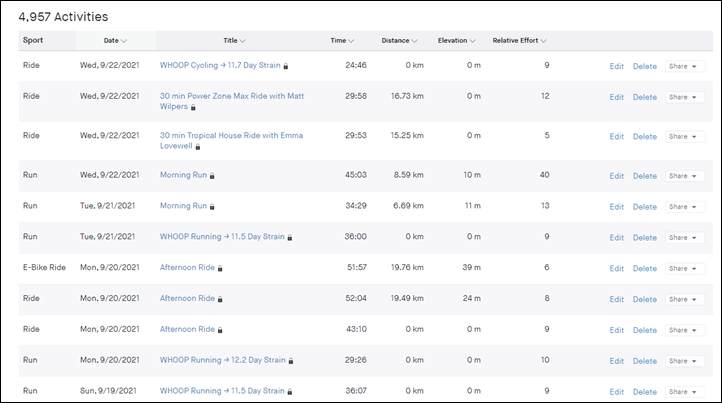Open Share dropdown for E-Bike Ride row
722x403 pixels.
[685, 269]
